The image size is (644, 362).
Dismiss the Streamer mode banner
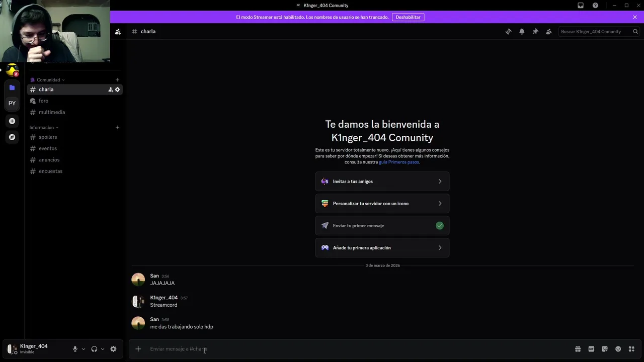click(635, 17)
